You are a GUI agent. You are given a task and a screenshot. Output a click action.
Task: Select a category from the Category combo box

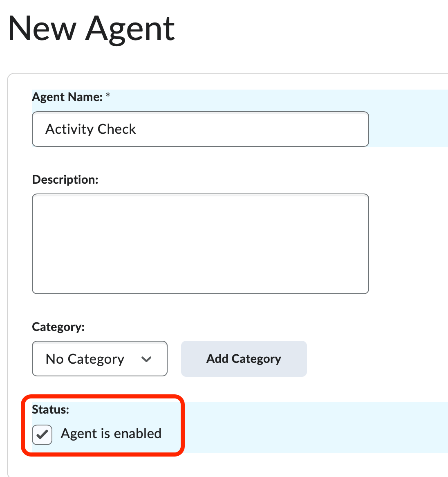(x=99, y=359)
